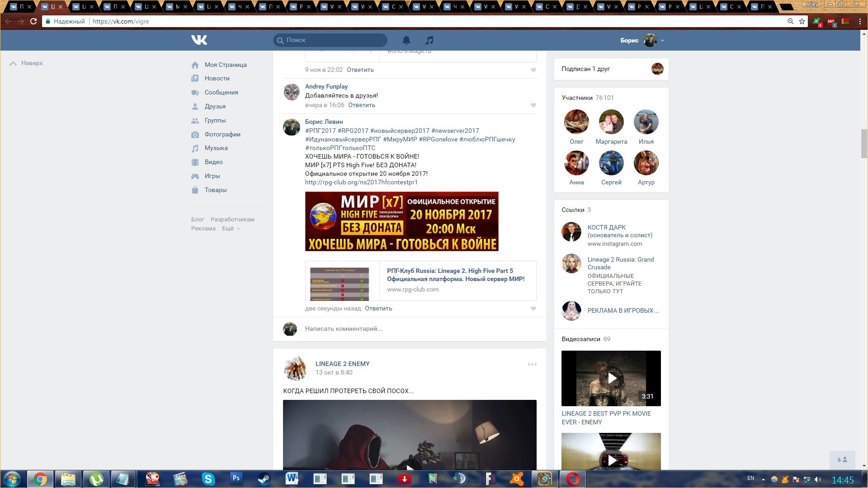Open the rpg-club.org link in comment

[361, 182]
